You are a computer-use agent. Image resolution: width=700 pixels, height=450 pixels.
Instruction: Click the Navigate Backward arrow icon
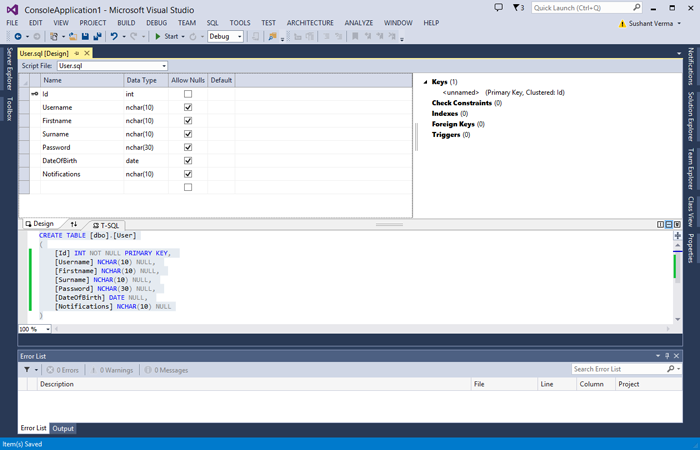(18, 36)
